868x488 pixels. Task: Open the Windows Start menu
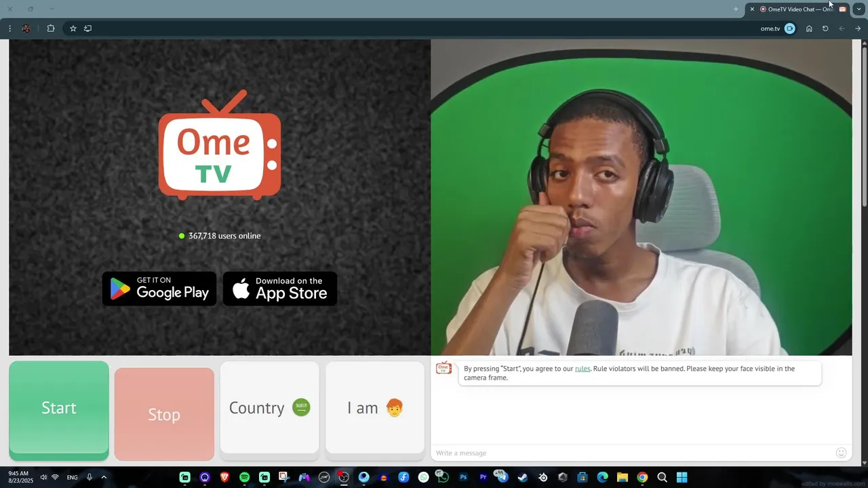[x=682, y=477]
